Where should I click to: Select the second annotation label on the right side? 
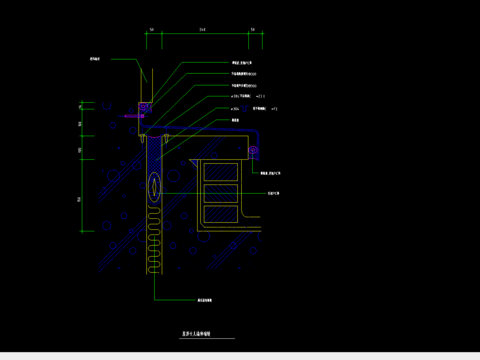point(244,74)
